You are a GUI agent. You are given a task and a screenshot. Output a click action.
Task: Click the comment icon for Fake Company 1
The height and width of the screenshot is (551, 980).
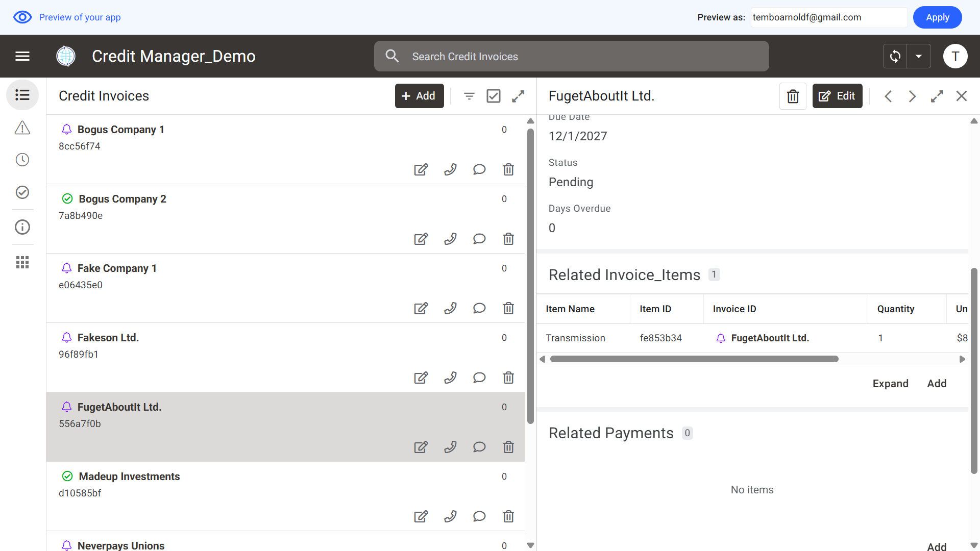(479, 308)
